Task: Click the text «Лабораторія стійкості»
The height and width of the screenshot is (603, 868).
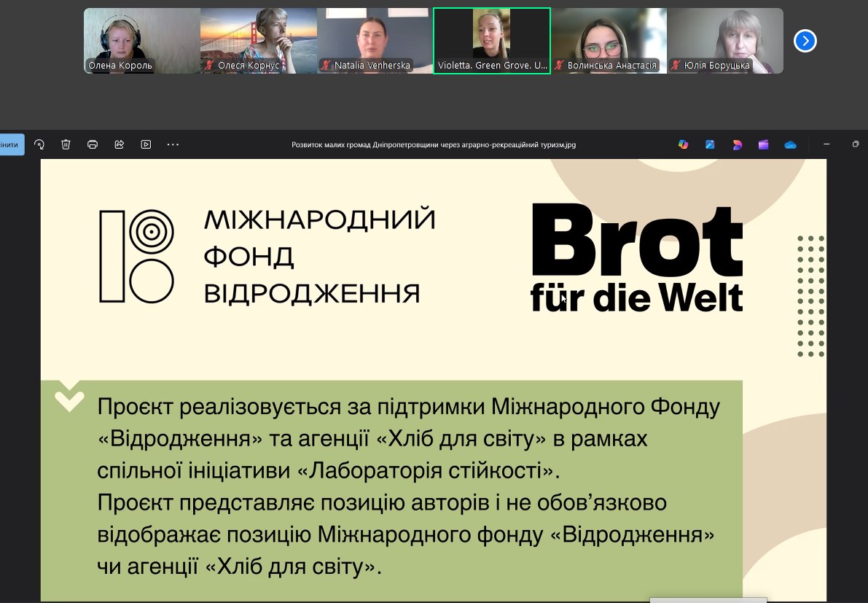Action: tap(426, 471)
